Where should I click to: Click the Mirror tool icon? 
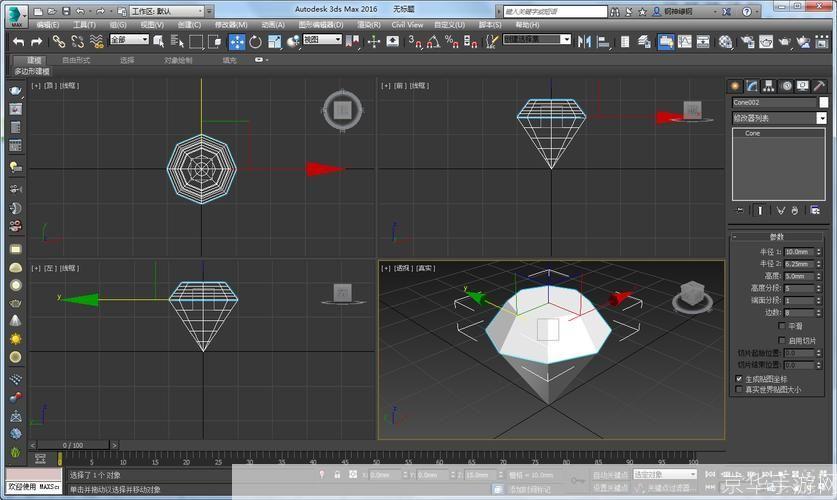[585, 41]
